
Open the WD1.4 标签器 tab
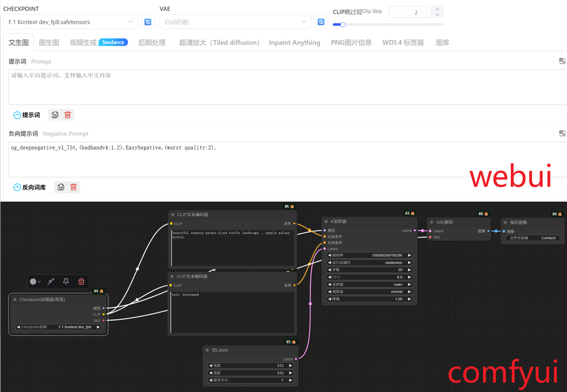click(403, 43)
